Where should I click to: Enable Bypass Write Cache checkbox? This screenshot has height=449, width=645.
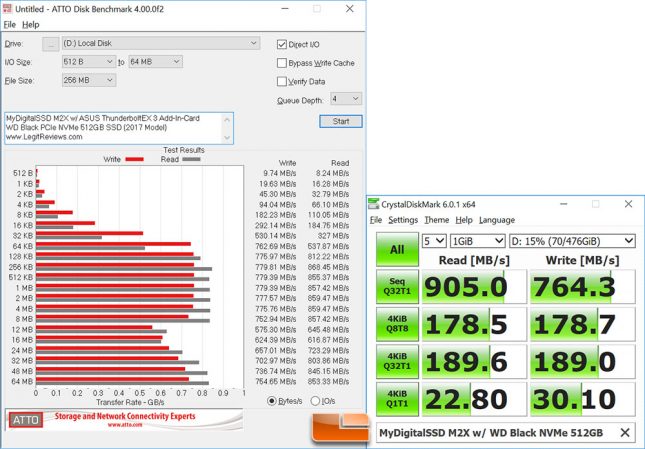tap(282, 63)
